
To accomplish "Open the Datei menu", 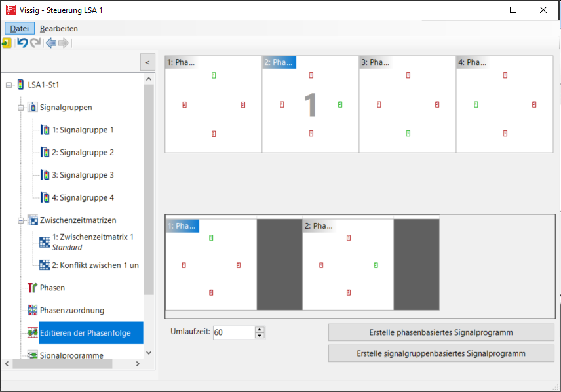I will point(20,28).
